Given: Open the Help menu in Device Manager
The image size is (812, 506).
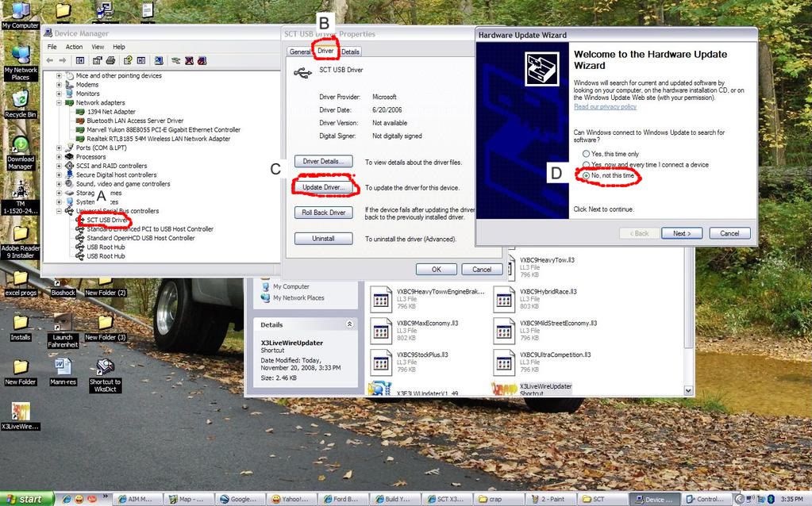Looking at the screenshot, I should tap(119, 47).
